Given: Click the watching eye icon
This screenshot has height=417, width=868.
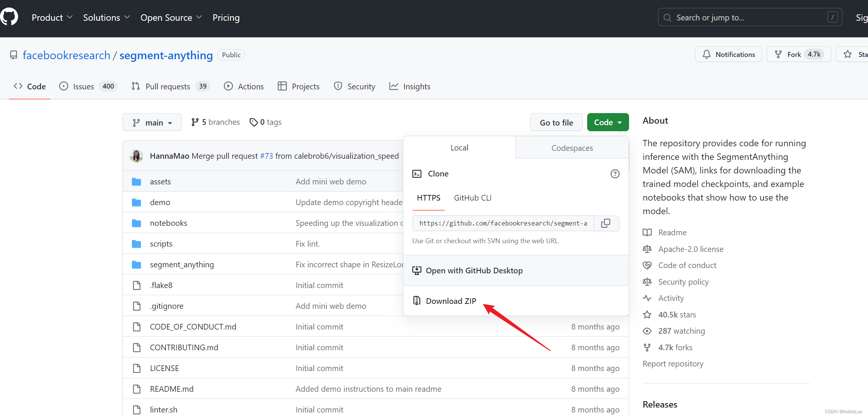Looking at the screenshot, I should tap(647, 331).
